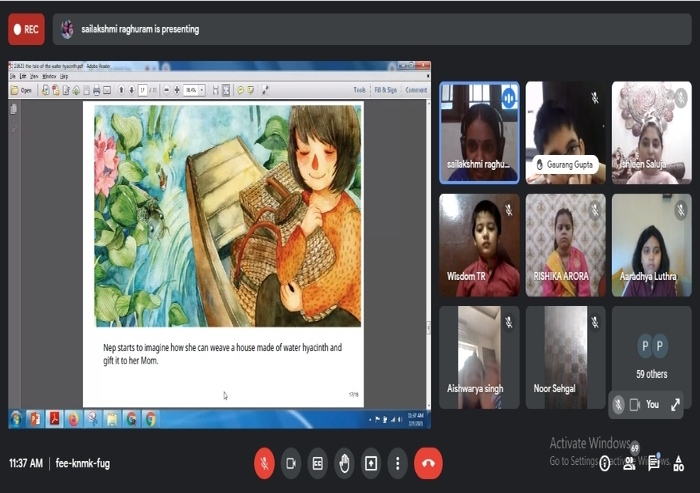Select the highlight text tool icon
The width and height of the screenshot is (700, 493).
point(251,90)
